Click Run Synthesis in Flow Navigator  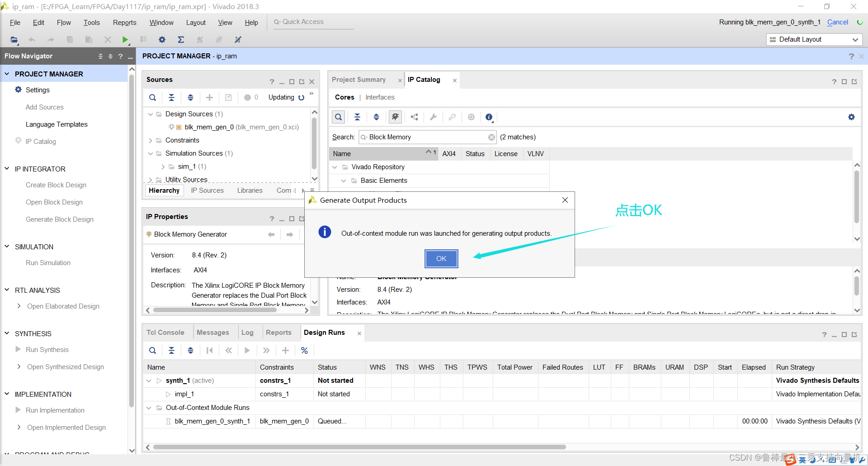(47, 350)
